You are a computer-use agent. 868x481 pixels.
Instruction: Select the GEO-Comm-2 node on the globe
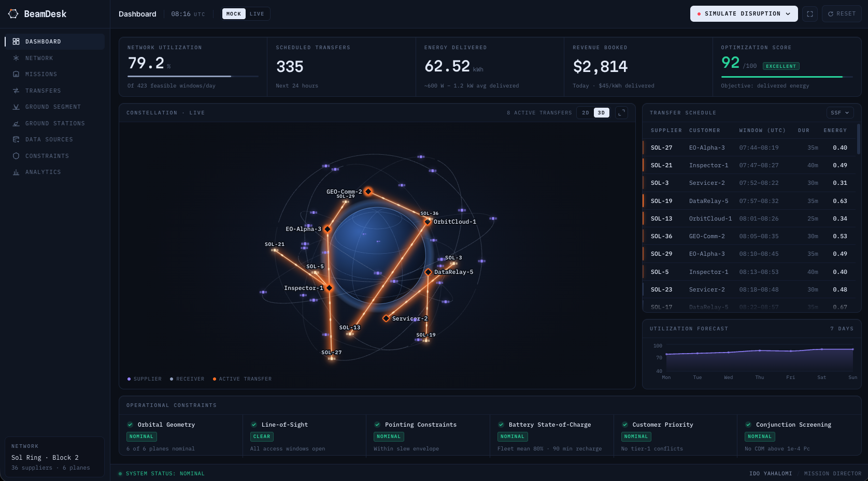point(368,192)
